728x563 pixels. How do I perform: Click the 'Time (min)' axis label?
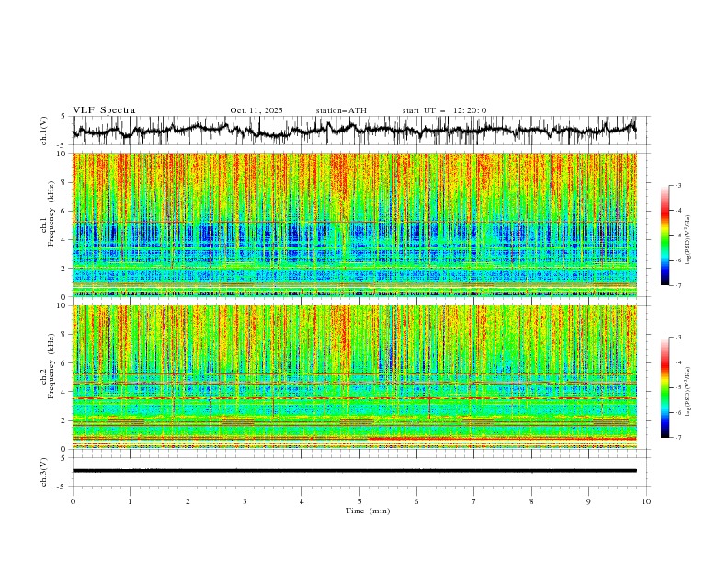click(x=368, y=511)
